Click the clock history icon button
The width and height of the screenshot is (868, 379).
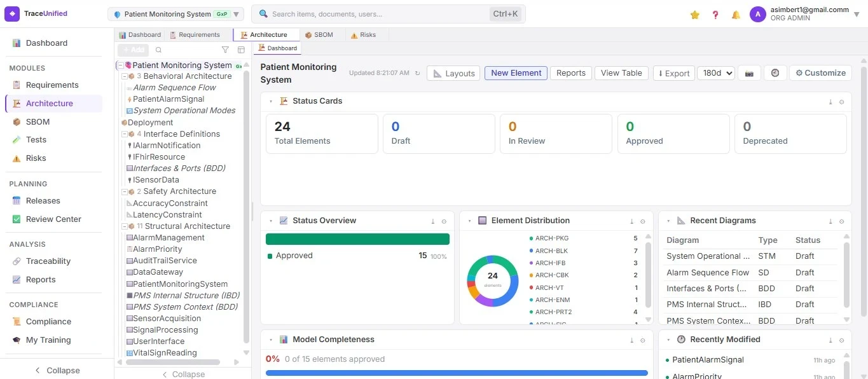coord(775,73)
